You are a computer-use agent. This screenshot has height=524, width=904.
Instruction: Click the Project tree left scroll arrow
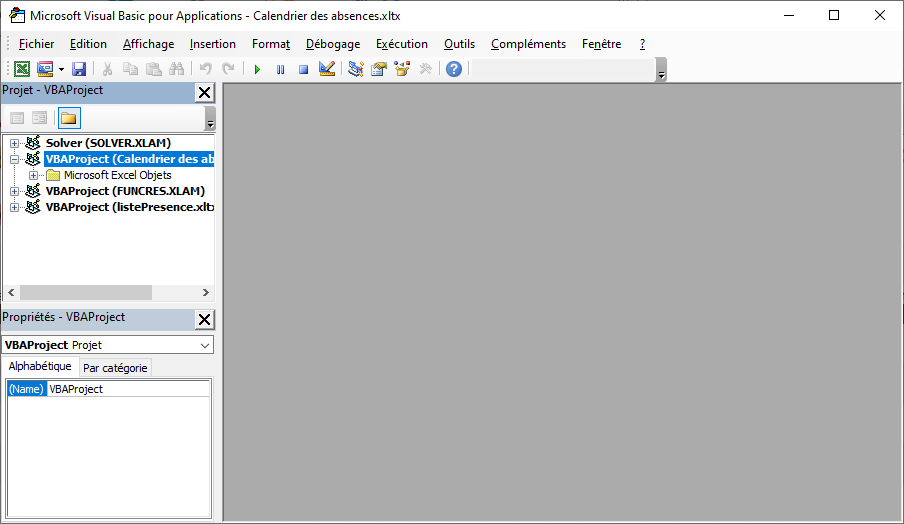12,293
